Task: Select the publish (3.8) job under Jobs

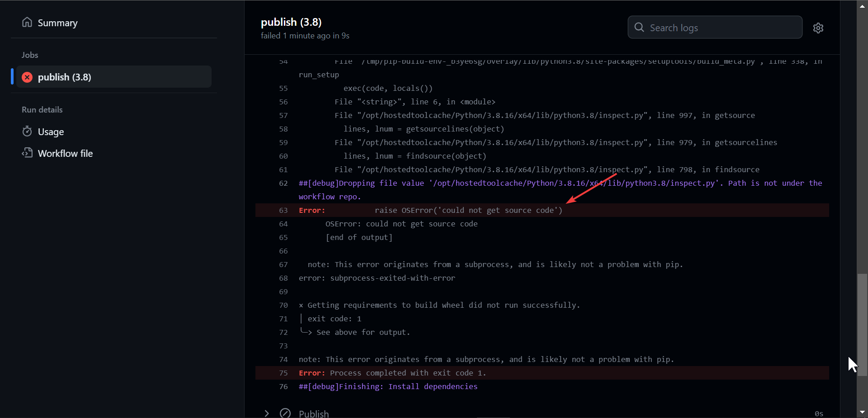Action: 64,77
